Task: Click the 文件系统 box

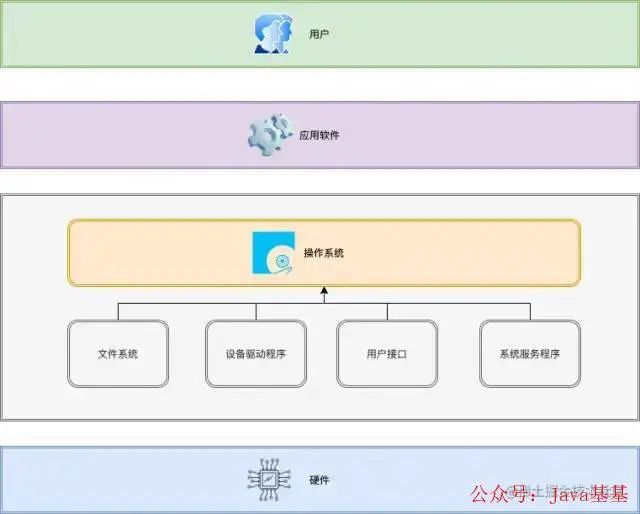Action: (118, 354)
